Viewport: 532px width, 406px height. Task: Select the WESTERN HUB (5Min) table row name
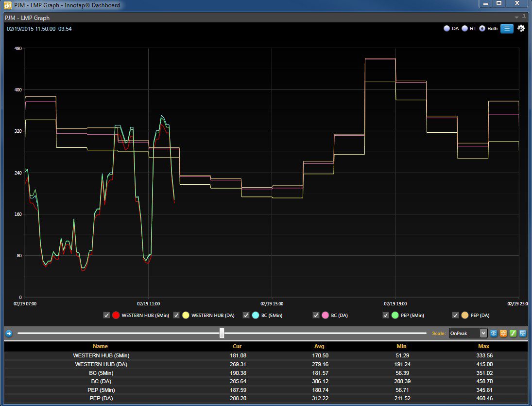pos(101,355)
